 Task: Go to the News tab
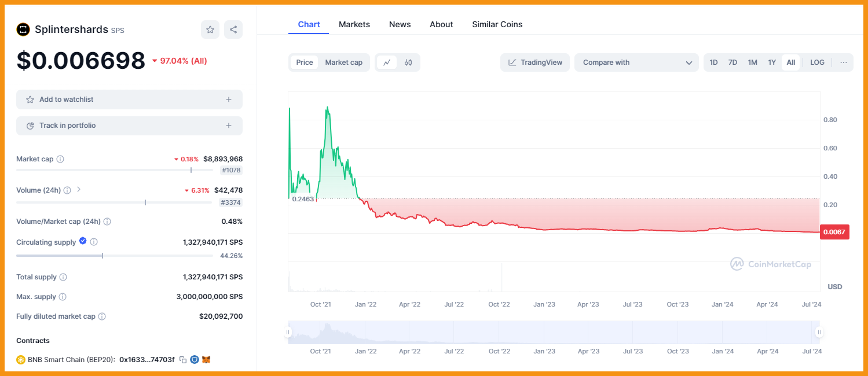(x=400, y=24)
